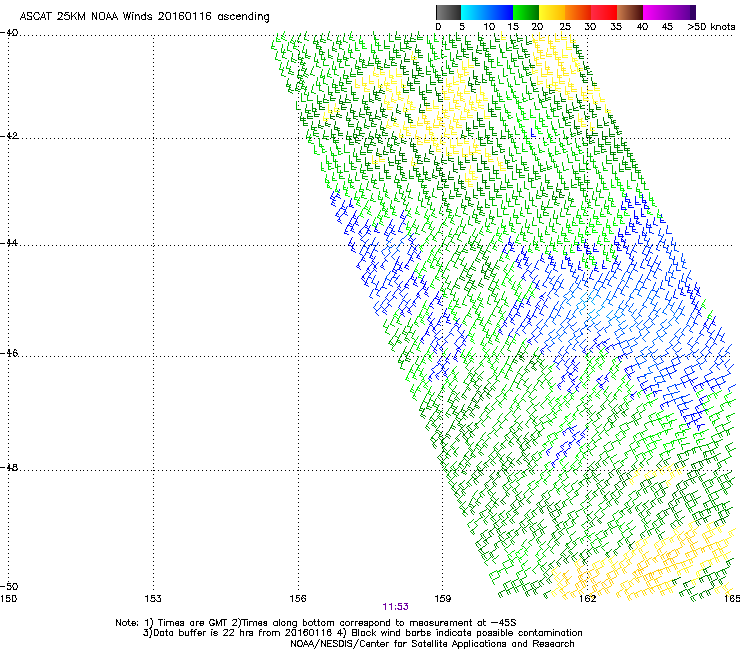The image size is (740, 650).
Task: Click the orange 25-30 knots color swatch
Action: pos(578,12)
